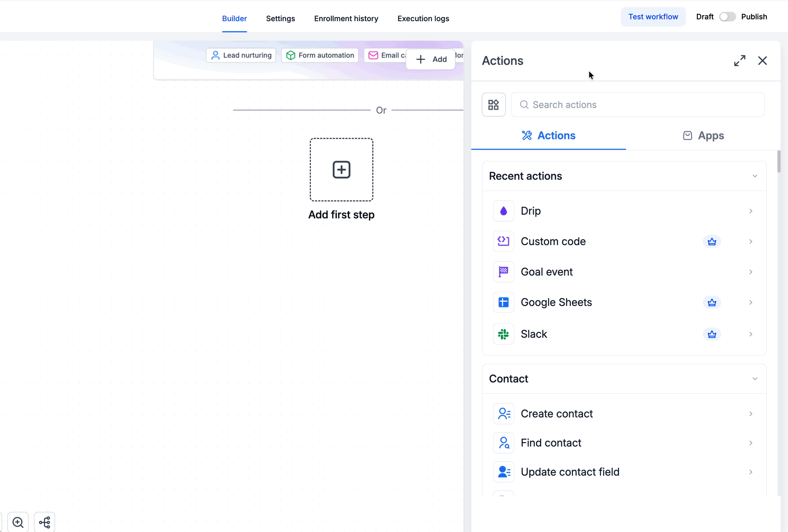Focus the Search actions input field
Image resolution: width=788 pixels, height=532 pixels.
click(638, 105)
